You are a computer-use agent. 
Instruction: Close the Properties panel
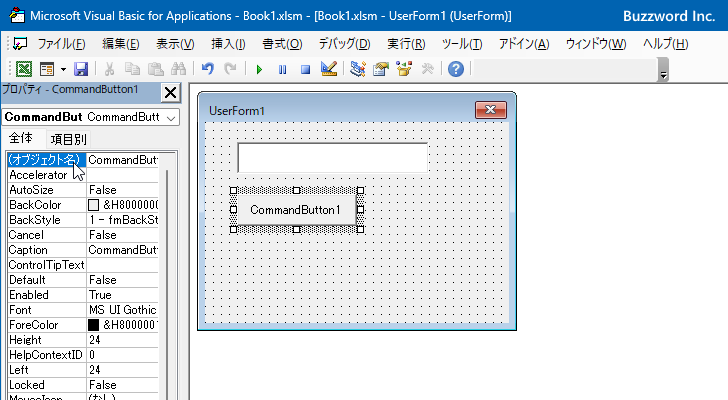click(170, 92)
